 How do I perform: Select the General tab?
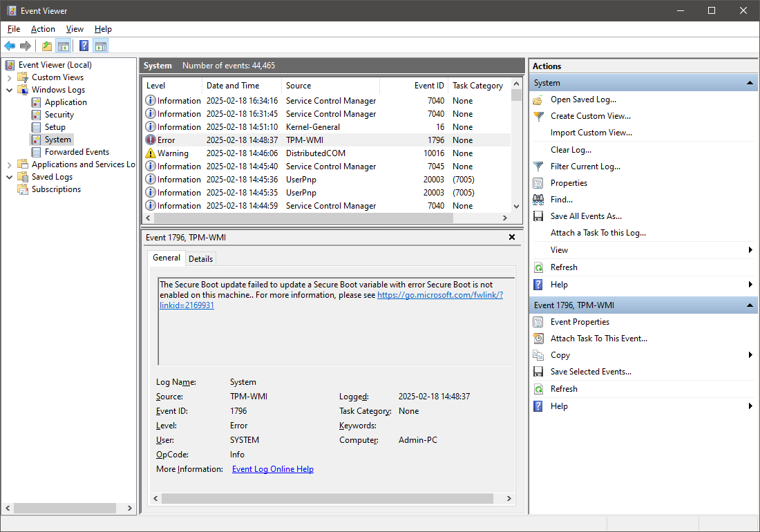pyautogui.click(x=167, y=258)
